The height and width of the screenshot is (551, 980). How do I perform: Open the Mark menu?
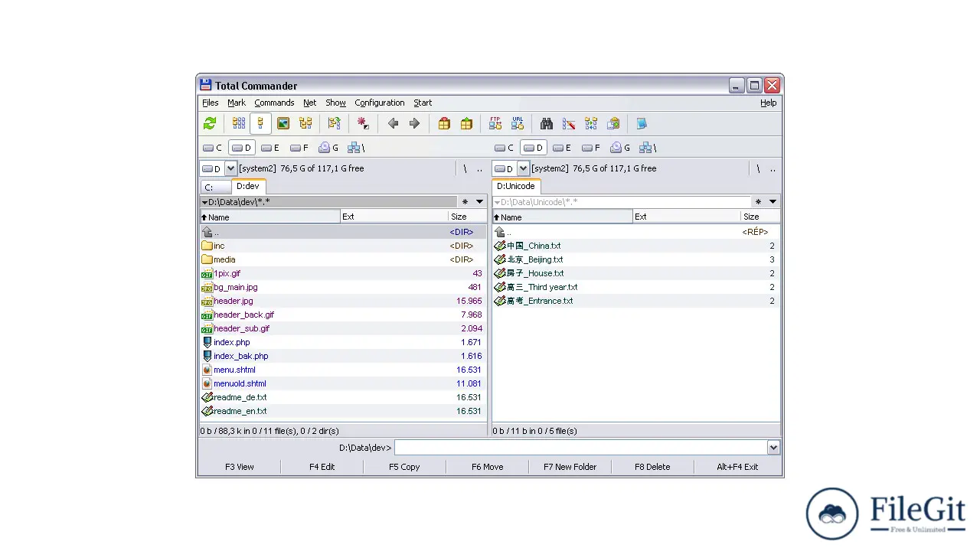(237, 103)
